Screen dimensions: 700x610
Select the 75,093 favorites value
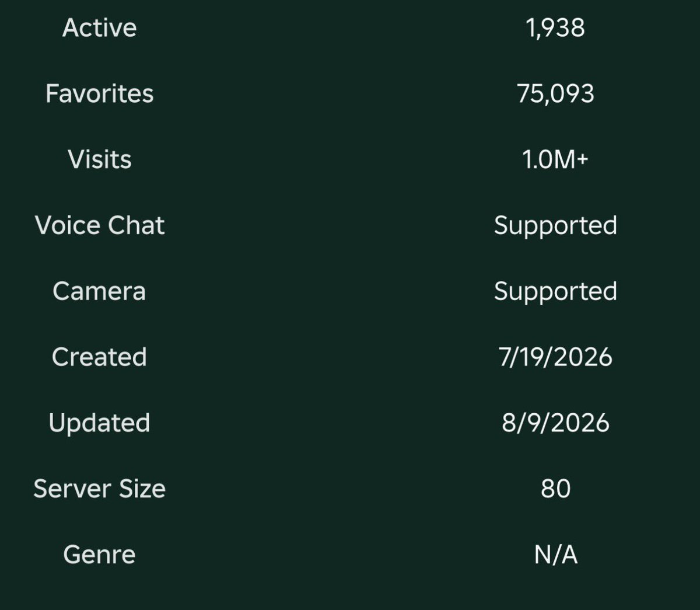[x=555, y=94]
